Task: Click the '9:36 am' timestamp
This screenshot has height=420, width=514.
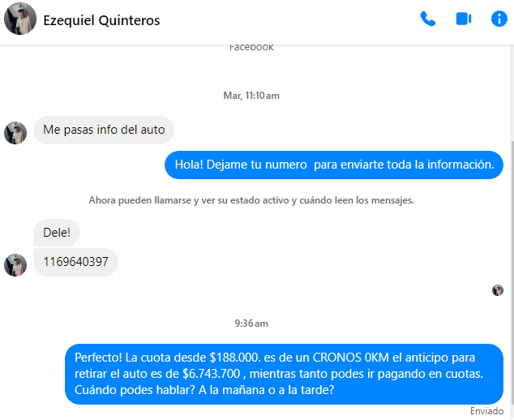Action: (251, 324)
